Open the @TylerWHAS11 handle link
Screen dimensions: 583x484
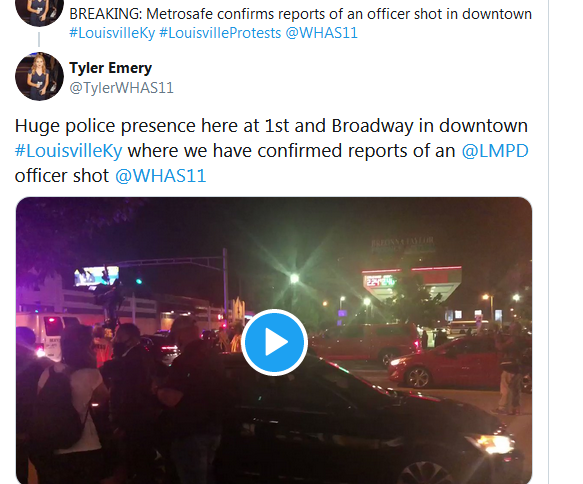(121, 88)
